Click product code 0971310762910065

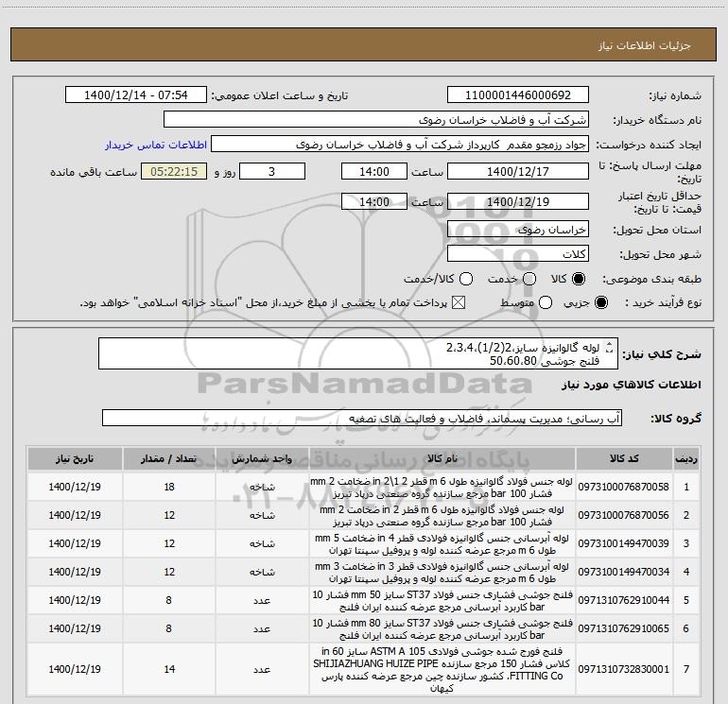(x=624, y=628)
